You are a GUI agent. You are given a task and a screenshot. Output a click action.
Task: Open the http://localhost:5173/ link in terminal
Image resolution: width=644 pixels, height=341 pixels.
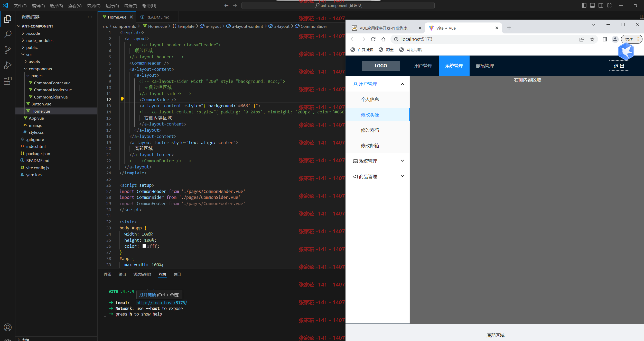click(x=162, y=303)
